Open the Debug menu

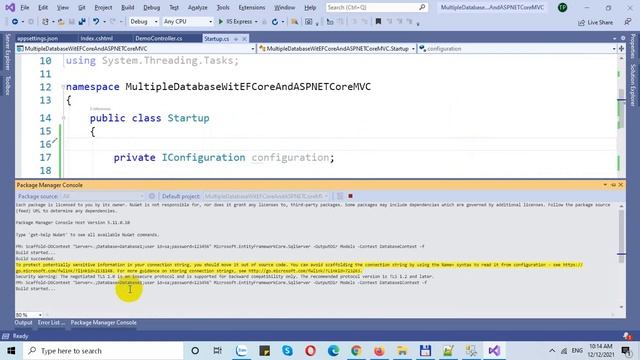(x=151, y=7)
